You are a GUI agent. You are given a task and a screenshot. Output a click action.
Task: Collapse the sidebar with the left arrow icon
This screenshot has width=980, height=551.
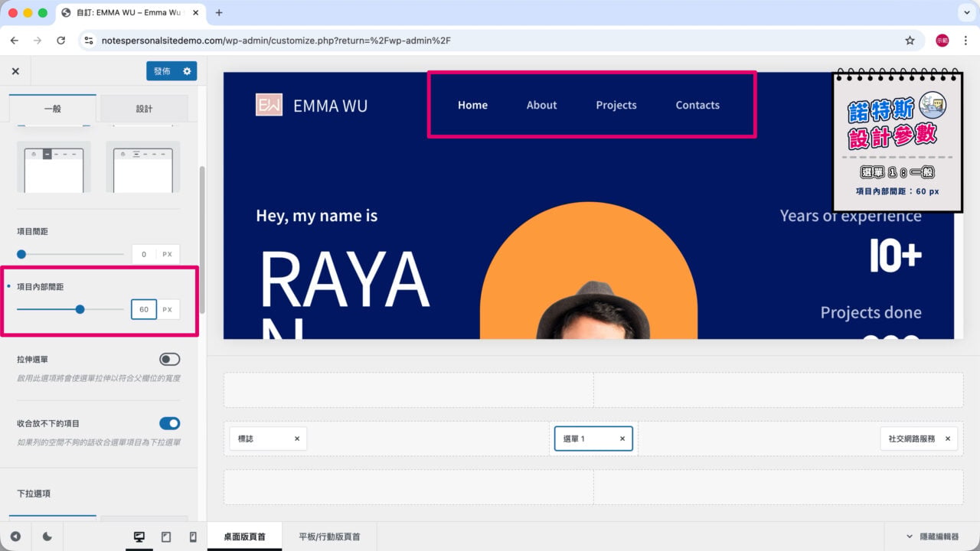15,537
